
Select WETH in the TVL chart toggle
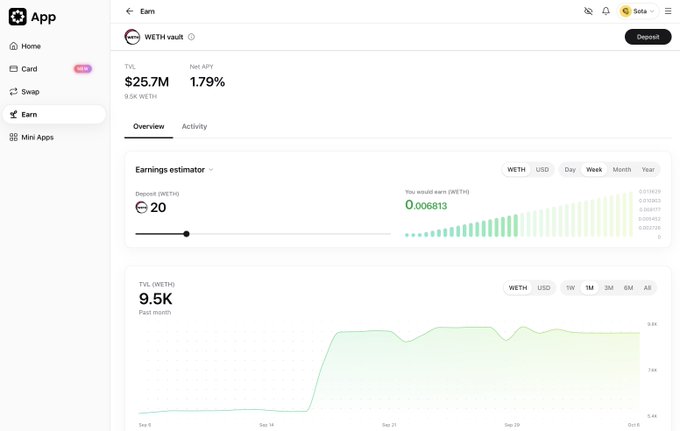(518, 288)
